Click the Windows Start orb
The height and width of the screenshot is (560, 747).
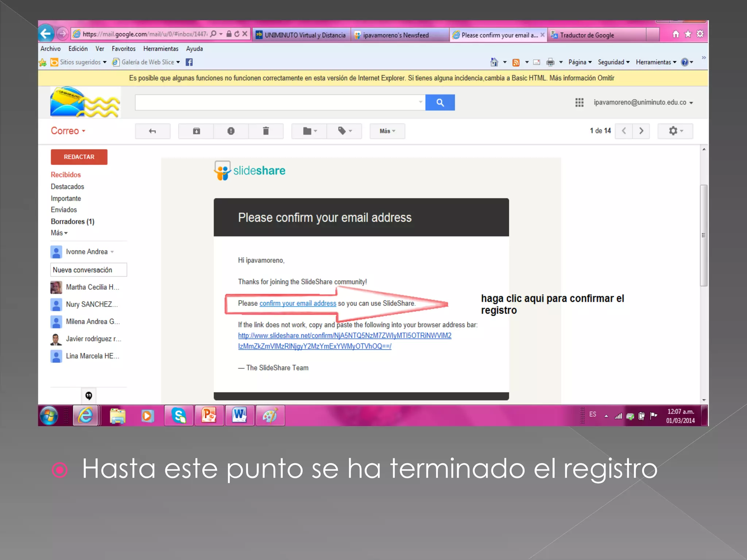[x=49, y=416]
